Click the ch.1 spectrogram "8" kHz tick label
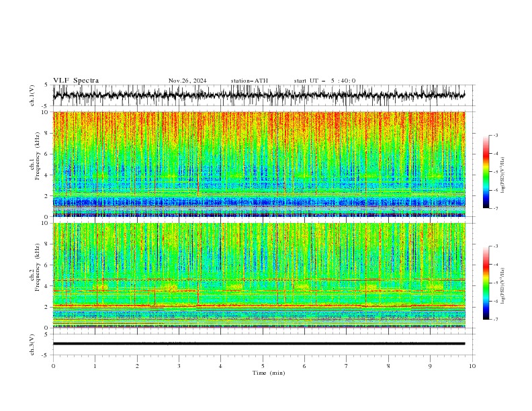 pyautogui.click(x=46, y=133)
